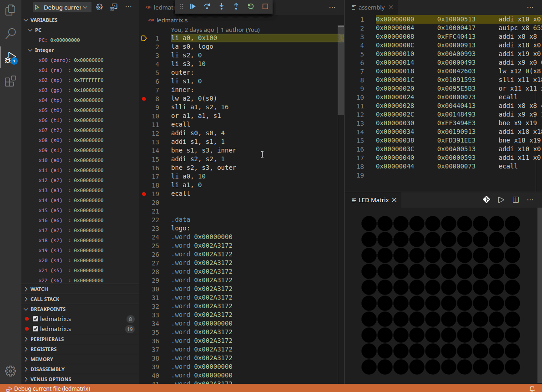The height and width of the screenshot is (392, 542).
Task: Click the git diamond icon in LED Matrix
Action: pyautogui.click(x=486, y=199)
